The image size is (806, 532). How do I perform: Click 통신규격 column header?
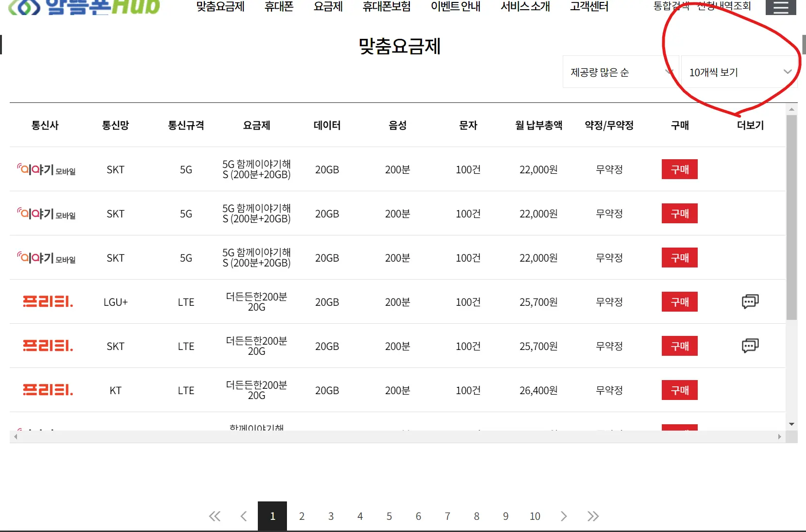[186, 125]
